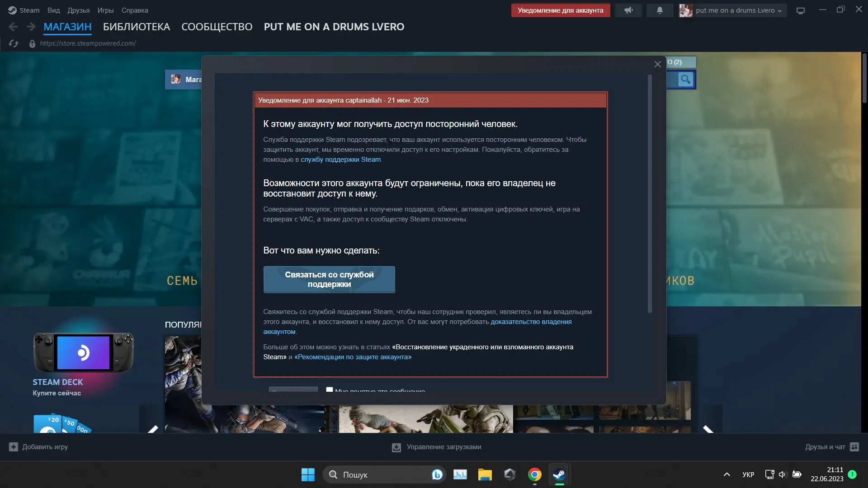Click the page reload icon

coord(14,43)
